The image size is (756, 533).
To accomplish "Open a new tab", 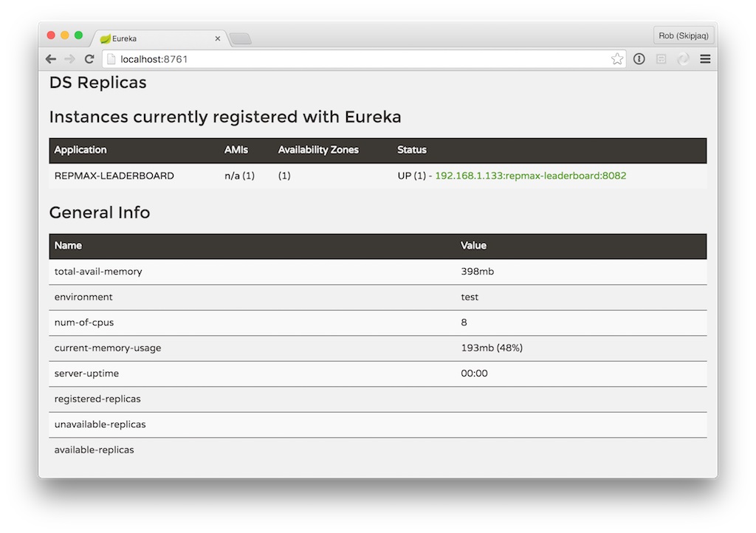I will 240,38.
